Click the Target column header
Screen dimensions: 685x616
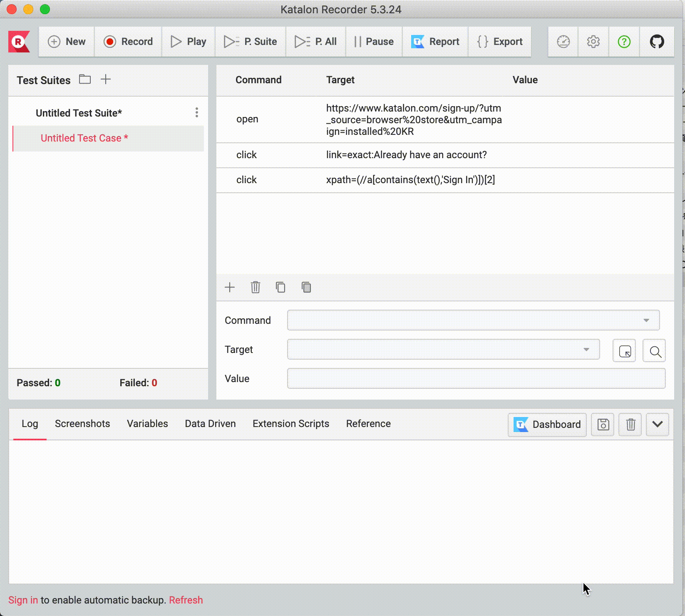pos(340,80)
